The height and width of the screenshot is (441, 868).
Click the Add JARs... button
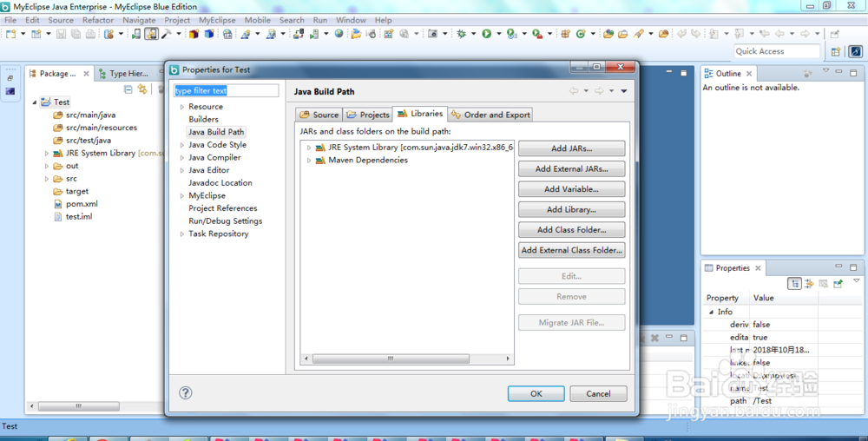click(x=571, y=148)
